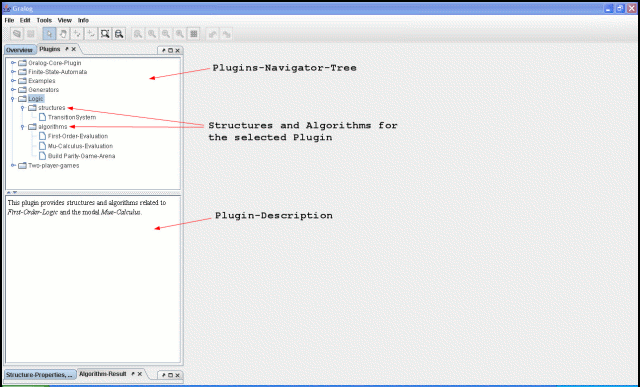Screen dimensions: 640x387
Task: Pin the Algorithm-Result tab
Action: pyautogui.click(x=133, y=374)
